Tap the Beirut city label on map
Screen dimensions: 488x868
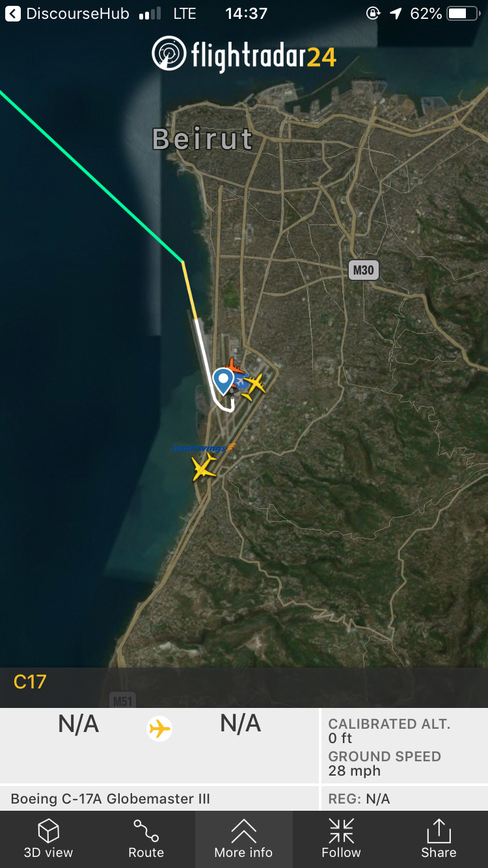tap(202, 139)
